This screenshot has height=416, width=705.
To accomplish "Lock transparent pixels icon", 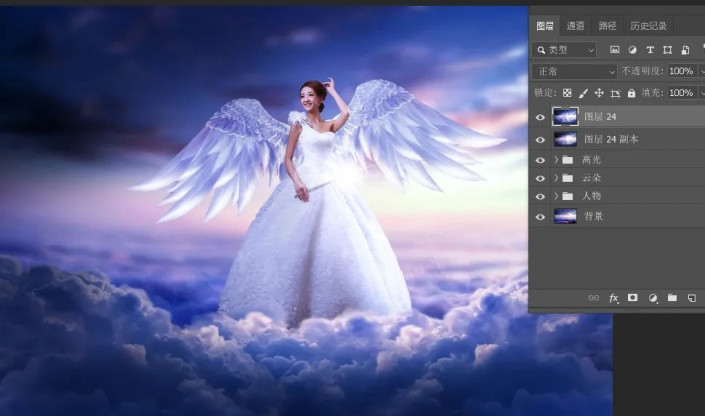I will pos(567,93).
